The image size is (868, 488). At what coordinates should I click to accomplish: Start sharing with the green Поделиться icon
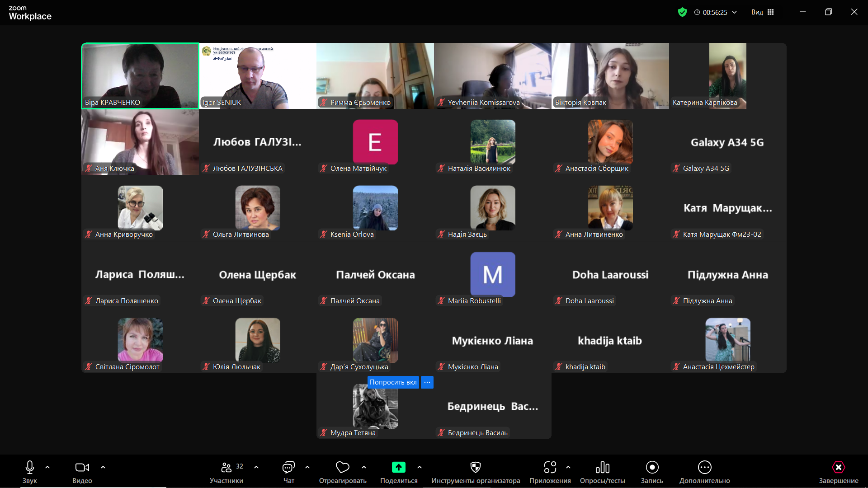[x=399, y=467]
